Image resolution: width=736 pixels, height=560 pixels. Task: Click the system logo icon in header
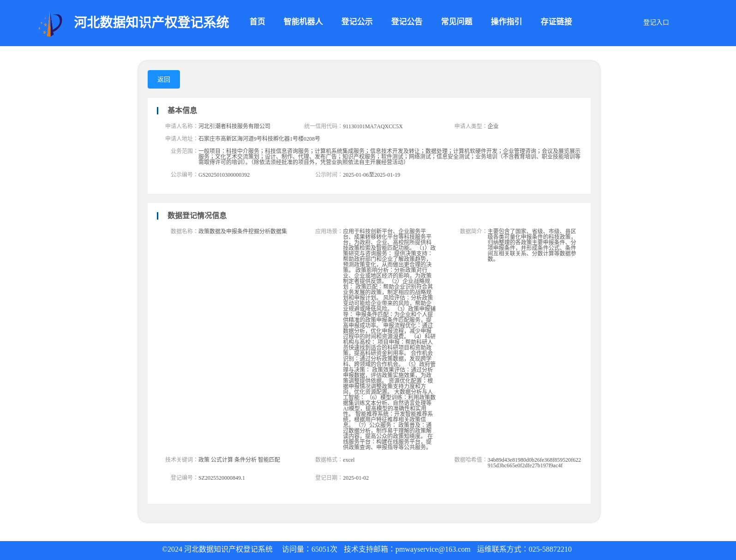(50, 24)
